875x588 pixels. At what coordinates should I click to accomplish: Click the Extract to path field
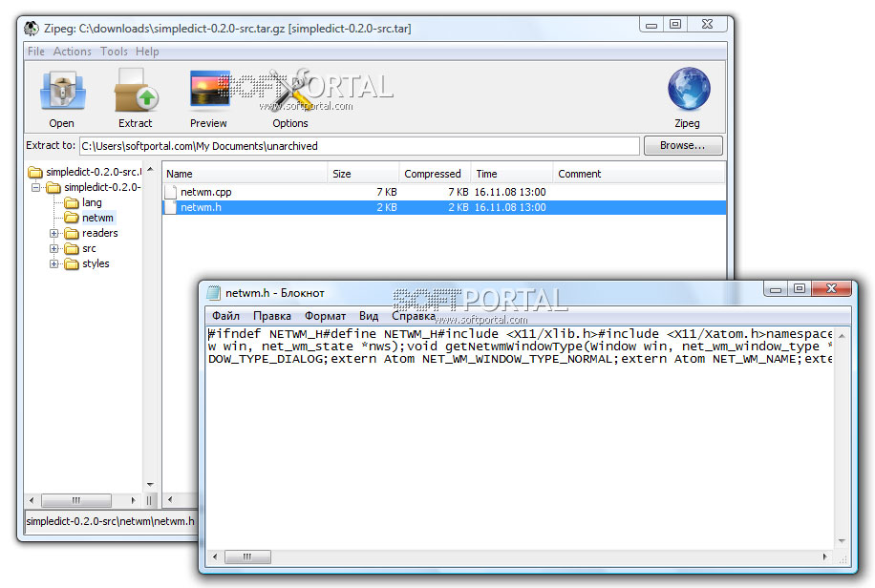[359, 146]
